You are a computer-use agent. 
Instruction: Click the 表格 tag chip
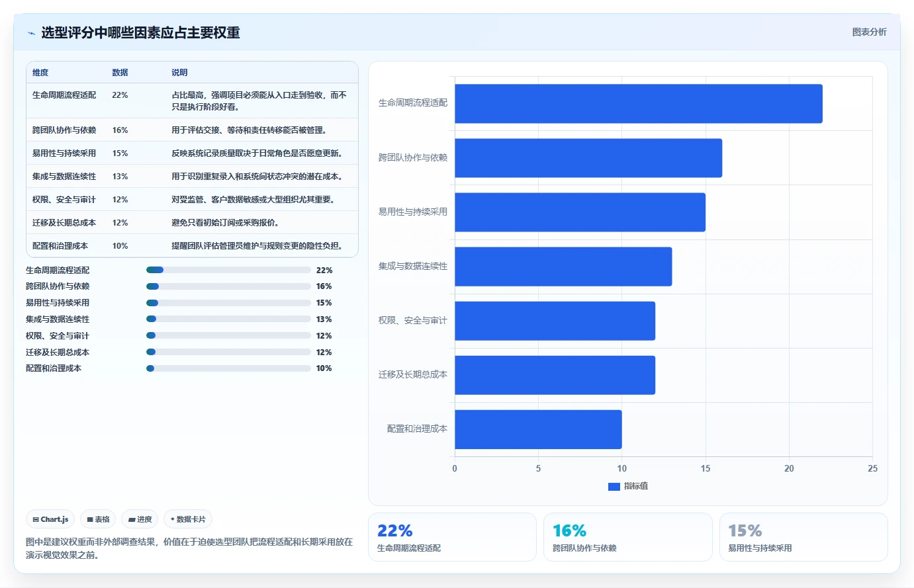pos(99,519)
